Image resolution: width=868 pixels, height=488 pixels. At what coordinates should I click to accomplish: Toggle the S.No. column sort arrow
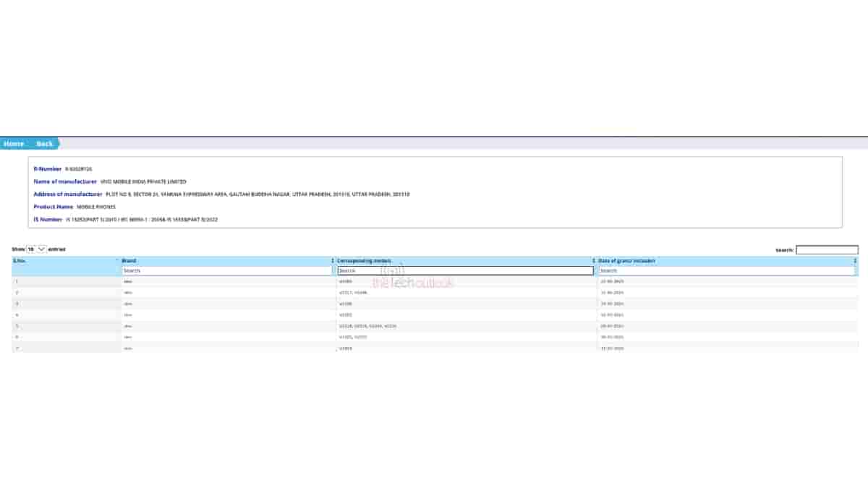point(116,260)
